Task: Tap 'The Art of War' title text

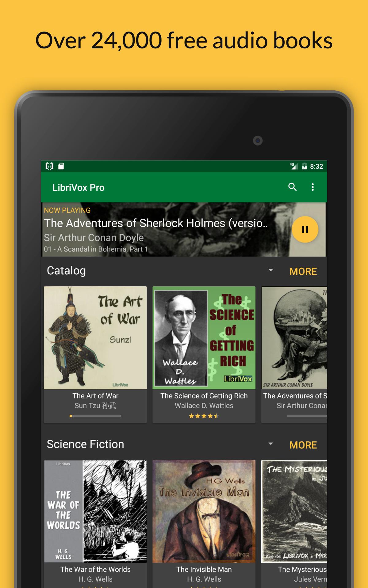Action: click(x=95, y=396)
